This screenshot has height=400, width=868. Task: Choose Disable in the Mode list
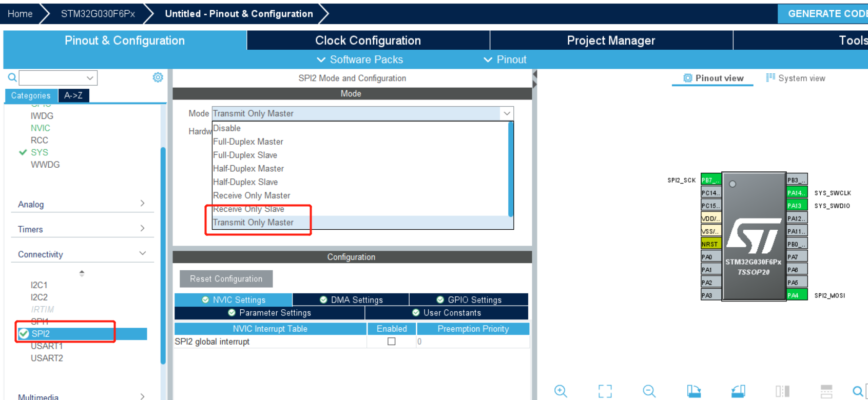click(360, 128)
